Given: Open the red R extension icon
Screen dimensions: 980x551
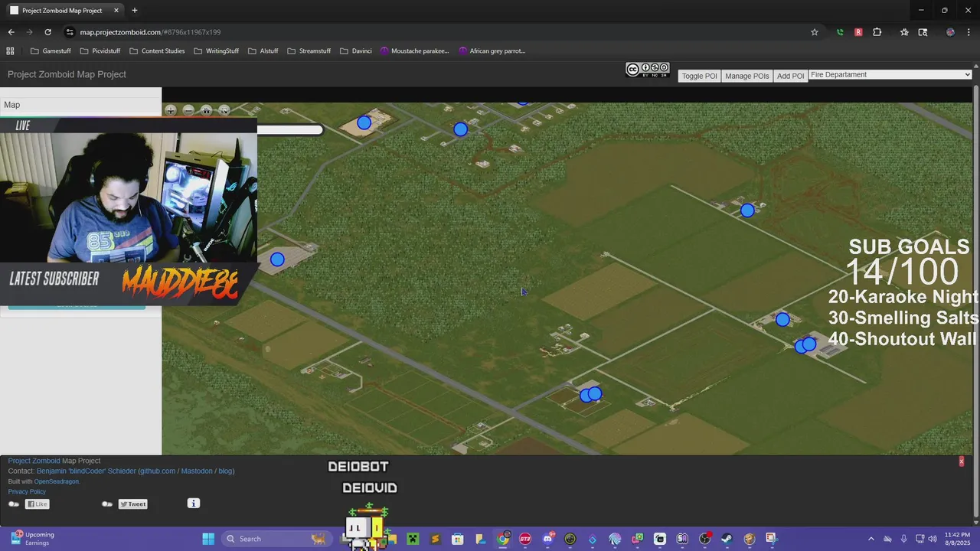Looking at the screenshot, I should 858,32.
